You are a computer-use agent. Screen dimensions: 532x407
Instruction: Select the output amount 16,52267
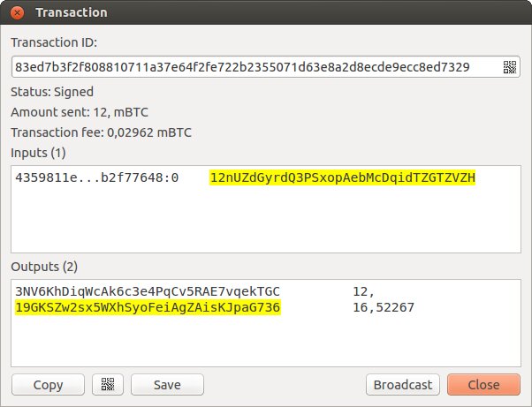pos(384,307)
